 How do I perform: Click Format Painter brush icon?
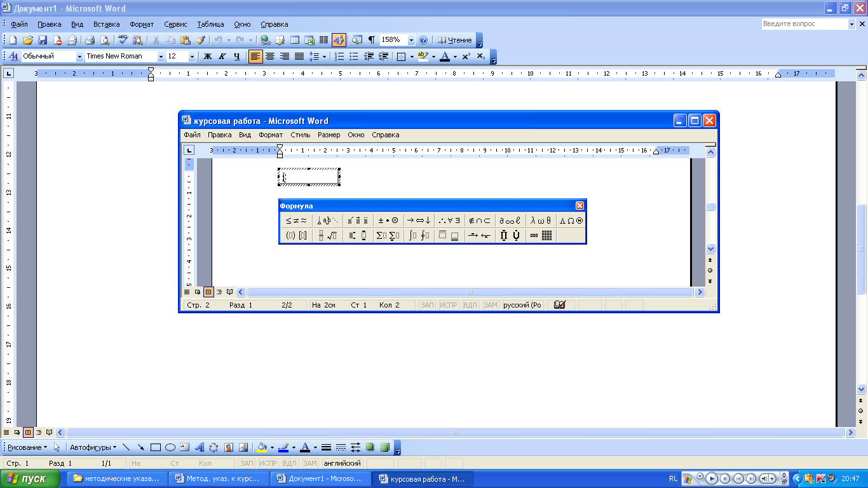click(200, 40)
